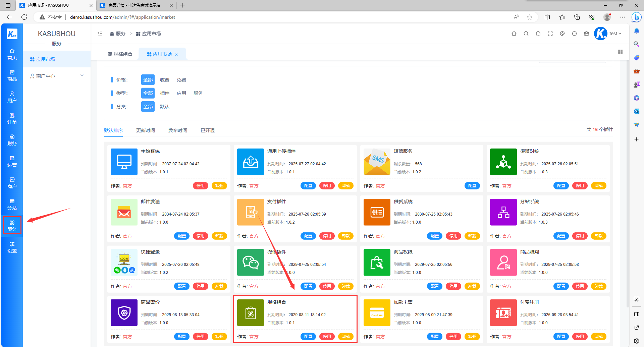Click 停用 for the 支付插件 plugin

tap(327, 236)
